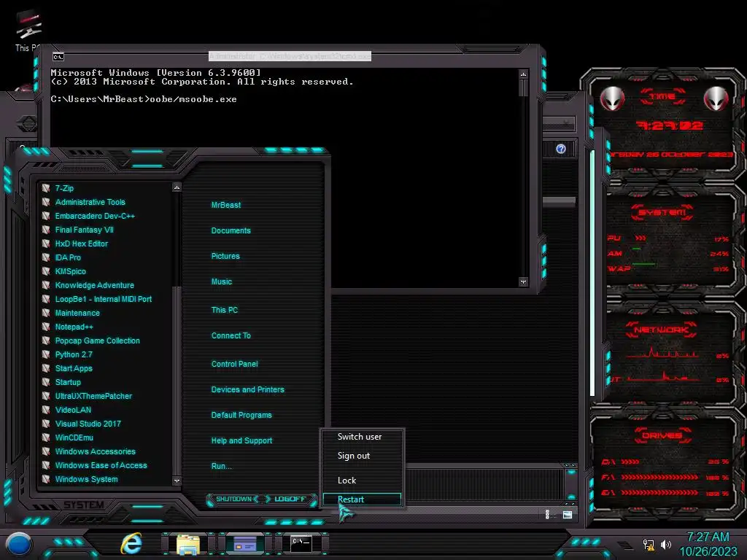
Task: Select Restart from power menu
Action: click(362, 499)
